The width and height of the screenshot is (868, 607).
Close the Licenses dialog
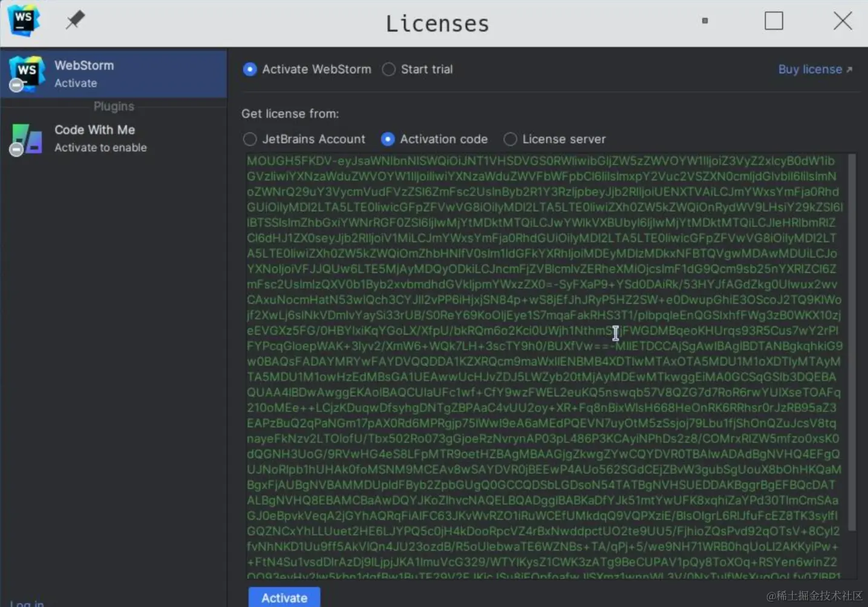click(843, 21)
